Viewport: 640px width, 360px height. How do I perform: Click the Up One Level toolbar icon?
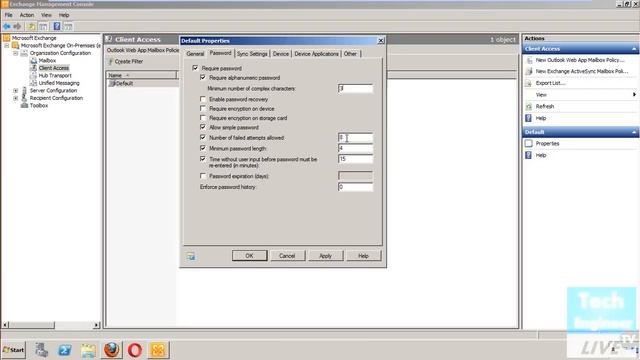click(x=31, y=27)
